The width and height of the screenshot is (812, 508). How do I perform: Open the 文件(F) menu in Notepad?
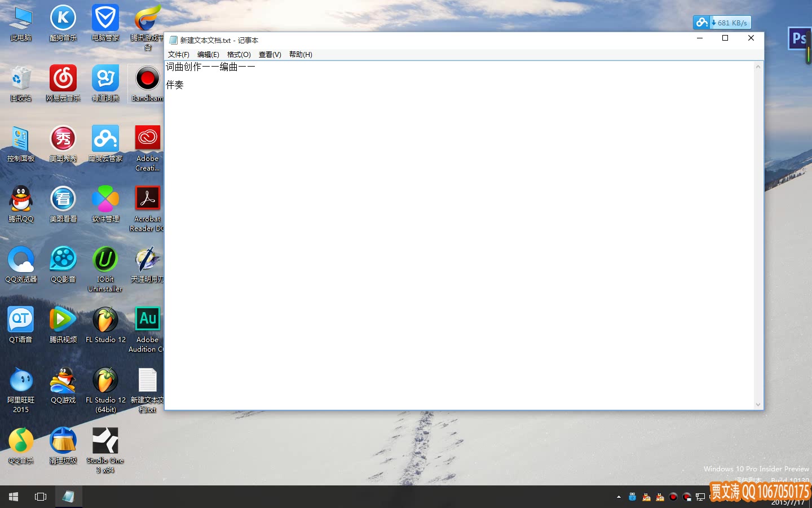click(x=178, y=54)
